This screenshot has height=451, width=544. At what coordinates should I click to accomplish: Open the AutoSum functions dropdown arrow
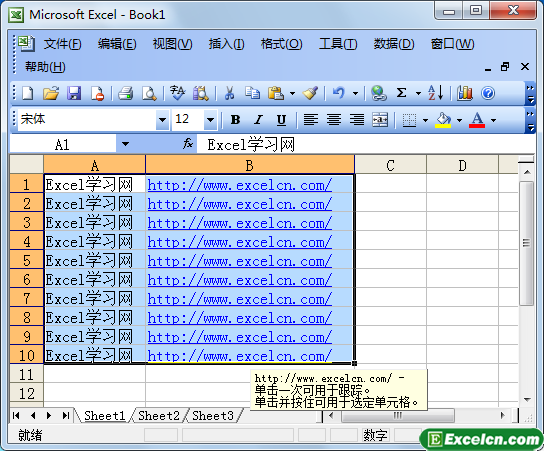coord(418,93)
